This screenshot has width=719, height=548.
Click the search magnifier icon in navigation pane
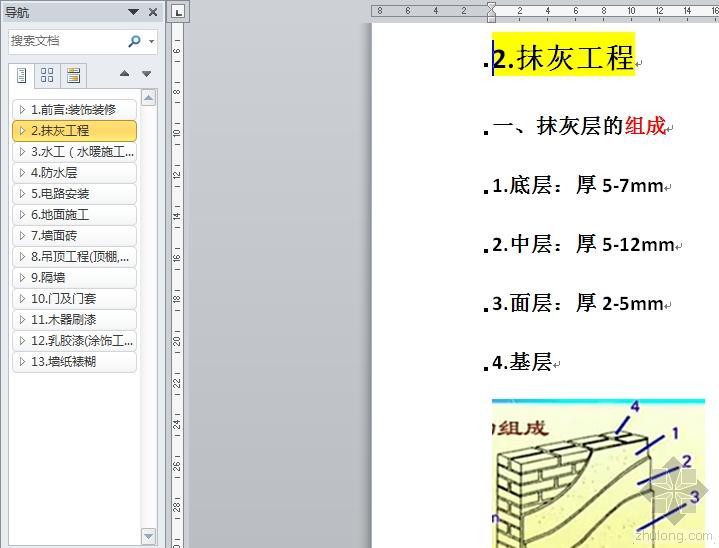(x=135, y=42)
